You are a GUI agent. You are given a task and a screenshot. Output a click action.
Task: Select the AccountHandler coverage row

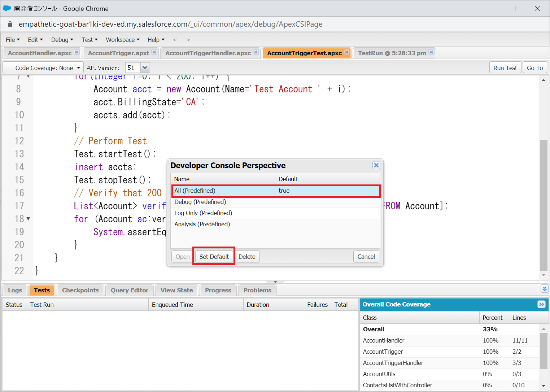point(450,340)
